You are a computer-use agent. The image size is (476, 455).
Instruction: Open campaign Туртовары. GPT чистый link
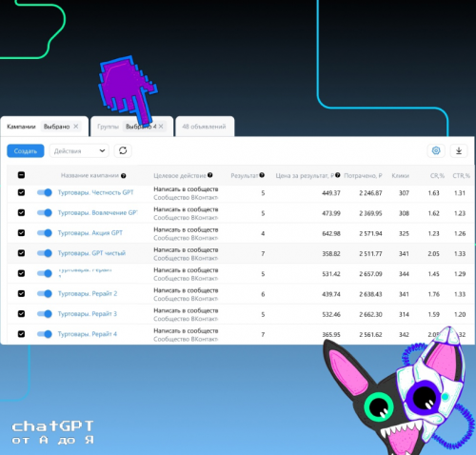pyautogui.click(x=91, y=253)
